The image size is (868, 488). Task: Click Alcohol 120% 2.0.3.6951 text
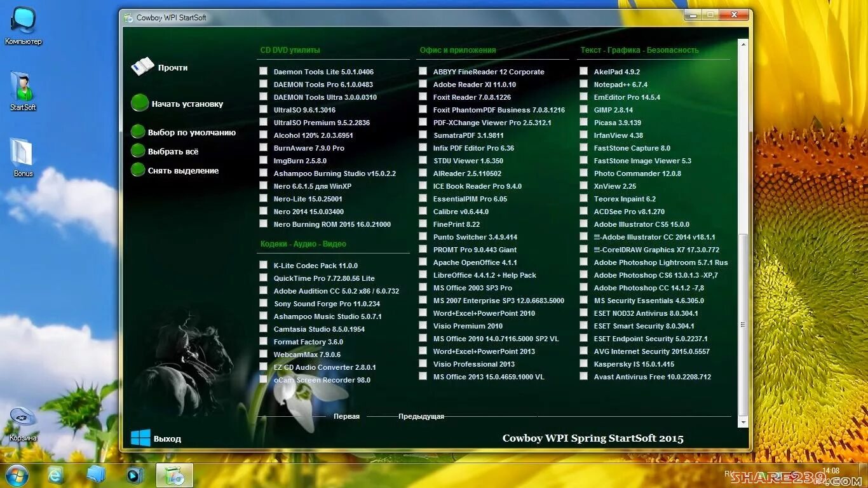point(313,135)
